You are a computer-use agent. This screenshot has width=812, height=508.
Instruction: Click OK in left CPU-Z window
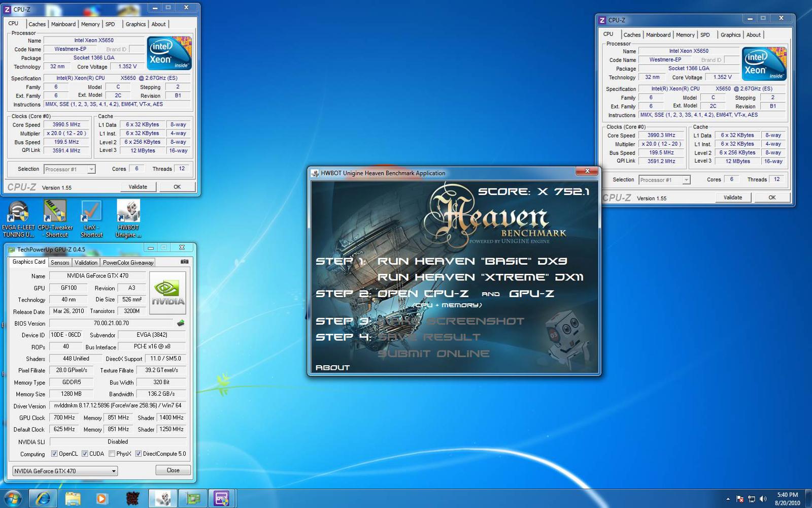pos(177,187)
